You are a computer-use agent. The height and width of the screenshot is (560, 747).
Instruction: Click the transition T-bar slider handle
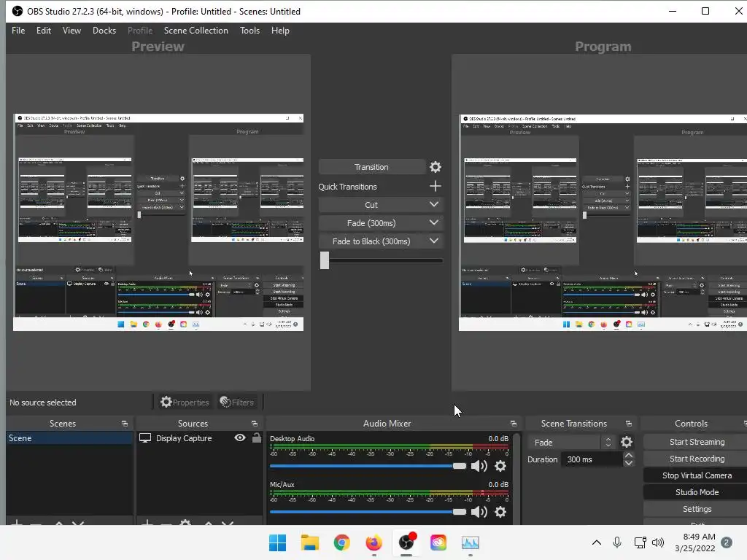[x=325, y=260]
